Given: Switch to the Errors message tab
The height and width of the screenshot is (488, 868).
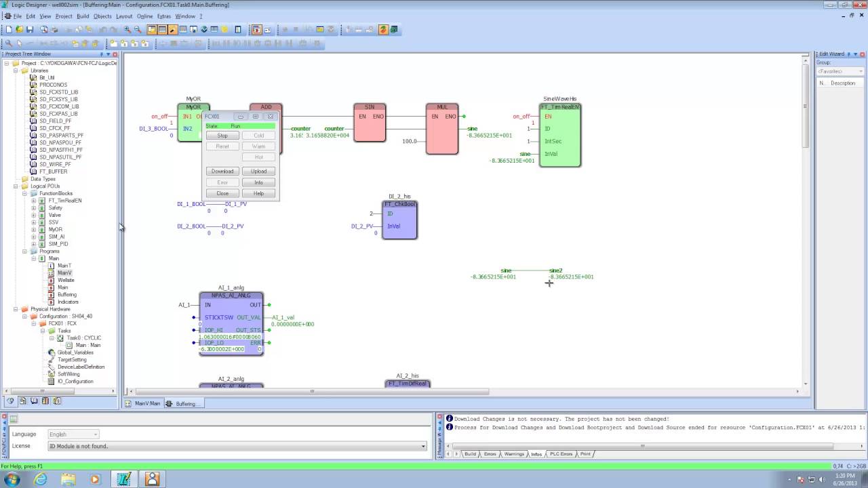Looking at the screenshot, I should (x=490, y=454).
